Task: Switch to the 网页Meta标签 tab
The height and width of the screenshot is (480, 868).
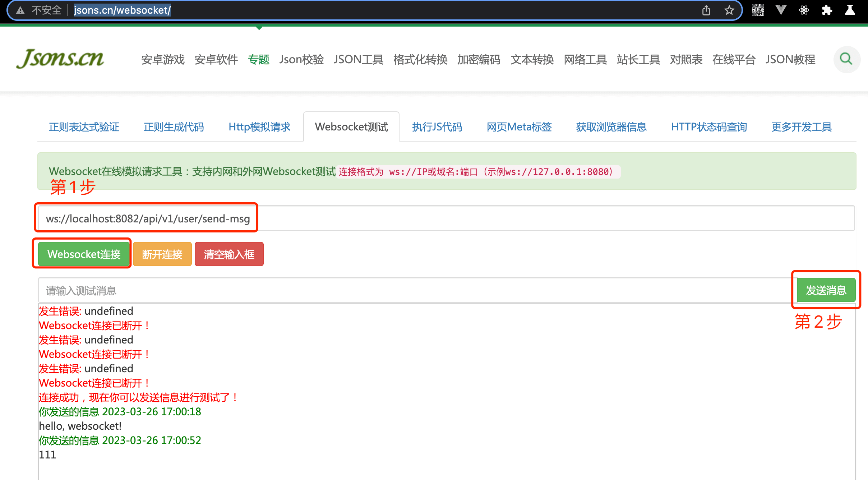Action: [x=519, y=127]
